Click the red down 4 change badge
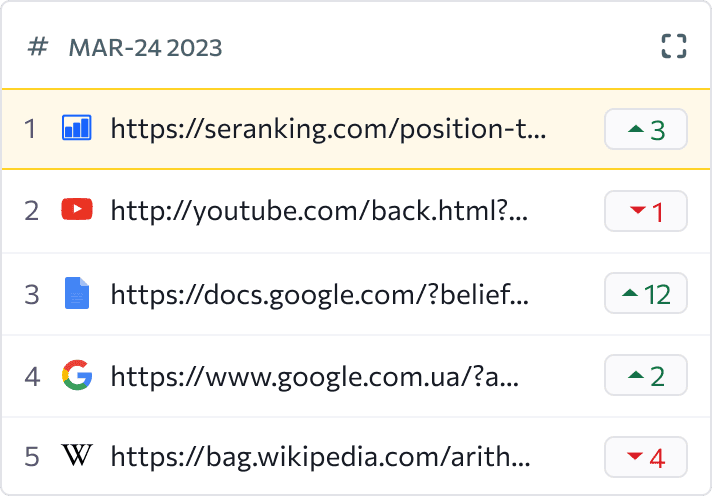The image size is (712, 496). [646, 457]
